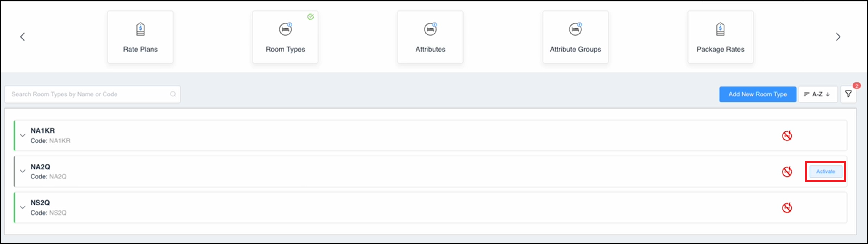The width and height of the screenshot is (868, 244).
Task: Navigate right with the carousel arrow
Action: coord(838,37)
